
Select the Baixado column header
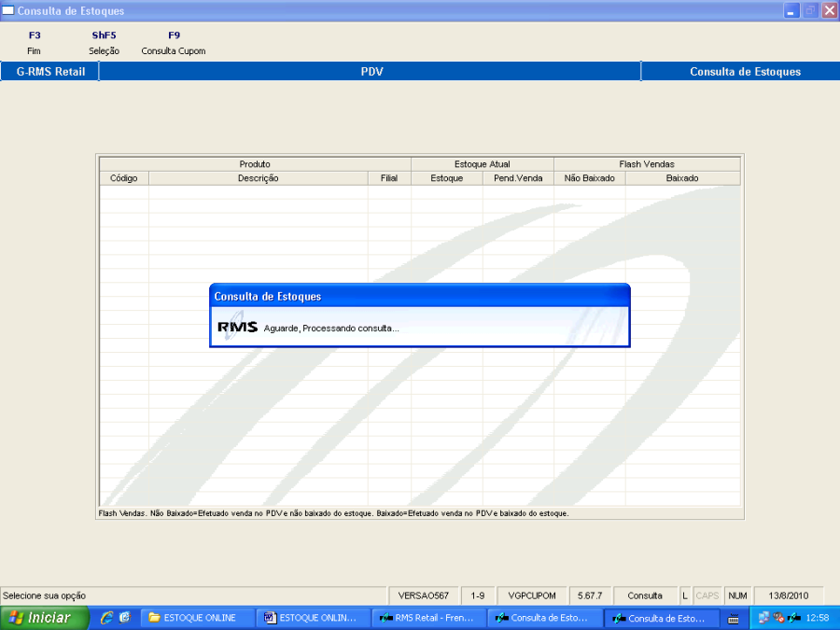coord(682,178)
